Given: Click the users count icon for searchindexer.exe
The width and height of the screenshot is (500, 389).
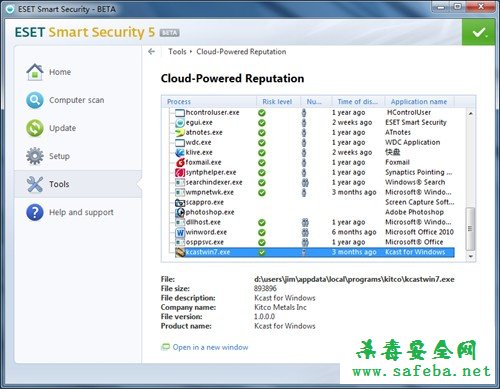Looking at the screenshot, I should (x=305, y=182).
